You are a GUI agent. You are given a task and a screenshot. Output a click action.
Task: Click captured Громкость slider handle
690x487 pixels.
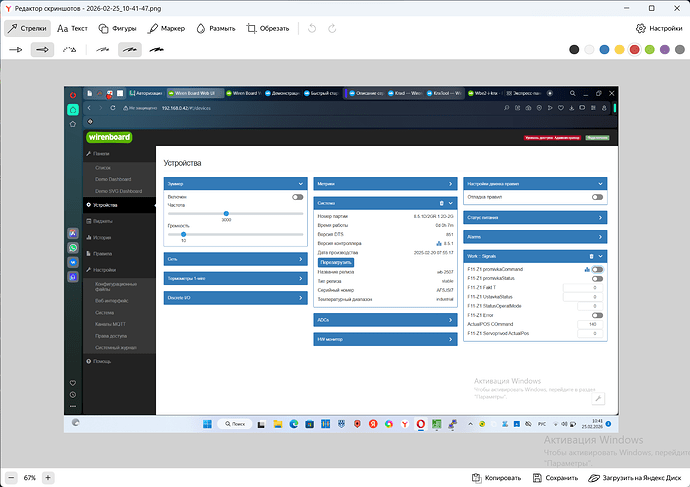pyautogui.click(x=184, y=234)
